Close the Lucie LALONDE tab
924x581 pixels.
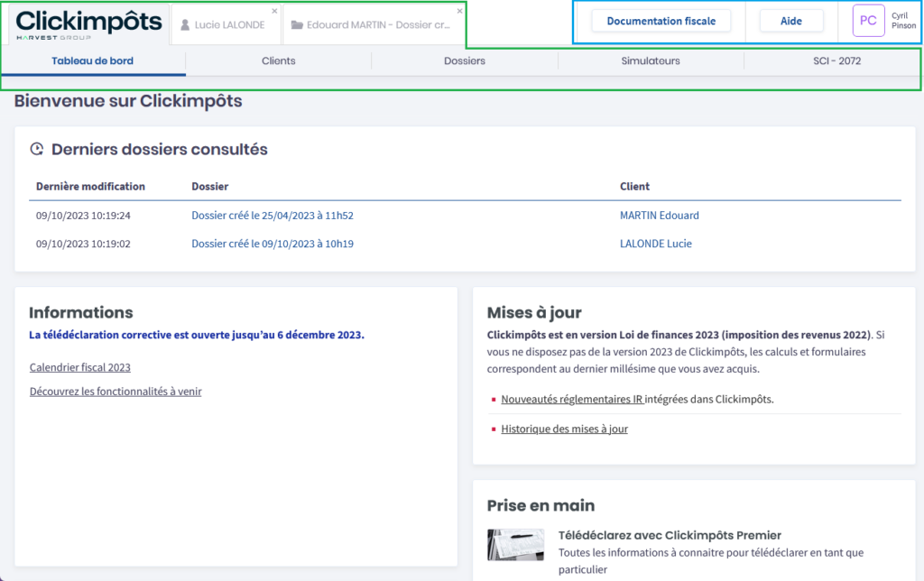tap(274, 11)
